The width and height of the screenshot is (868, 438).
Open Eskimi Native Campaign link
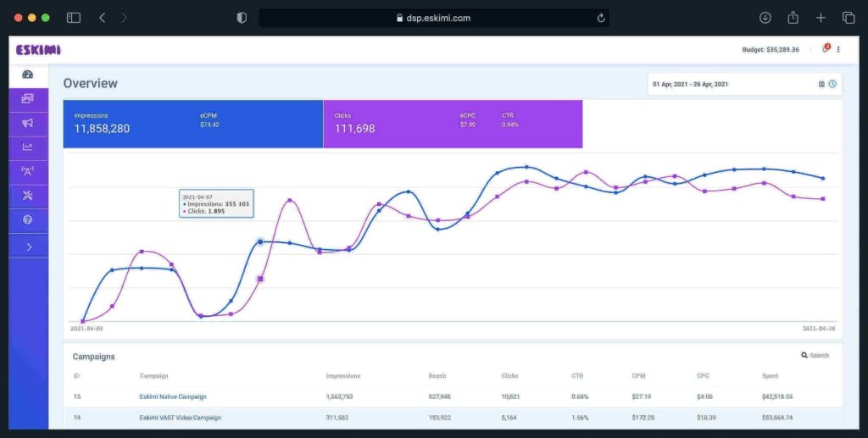pos(173,396)
